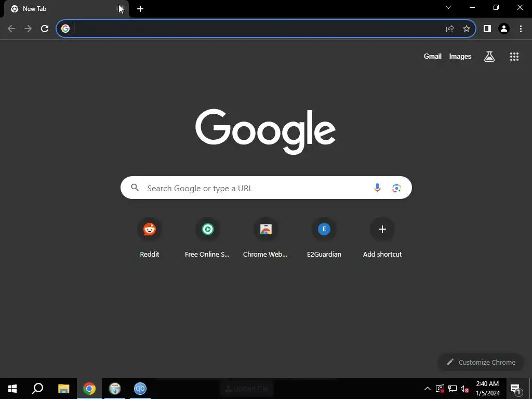
Task: Click the magnifier icon in the Google search box
Action: pos(135,187)
